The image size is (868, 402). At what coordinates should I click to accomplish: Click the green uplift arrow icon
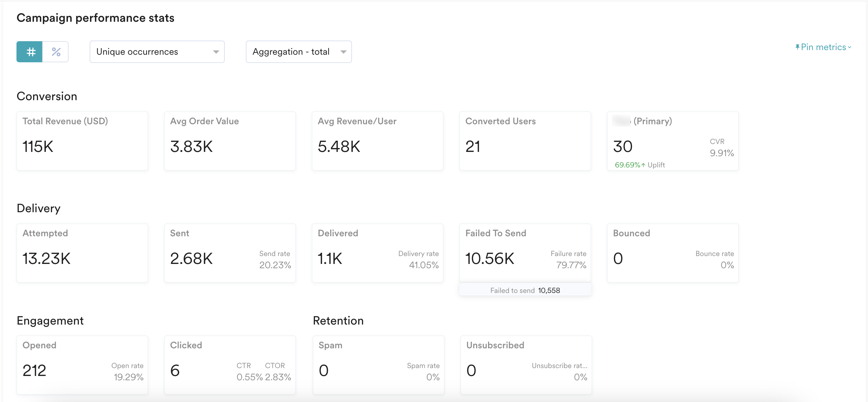pyautogui.click(x=643, y=165)
